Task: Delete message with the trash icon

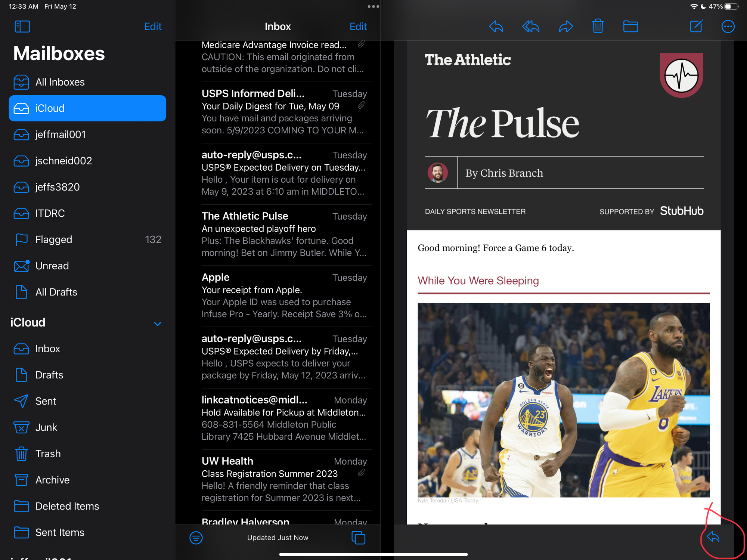Action: click(598, 26)
